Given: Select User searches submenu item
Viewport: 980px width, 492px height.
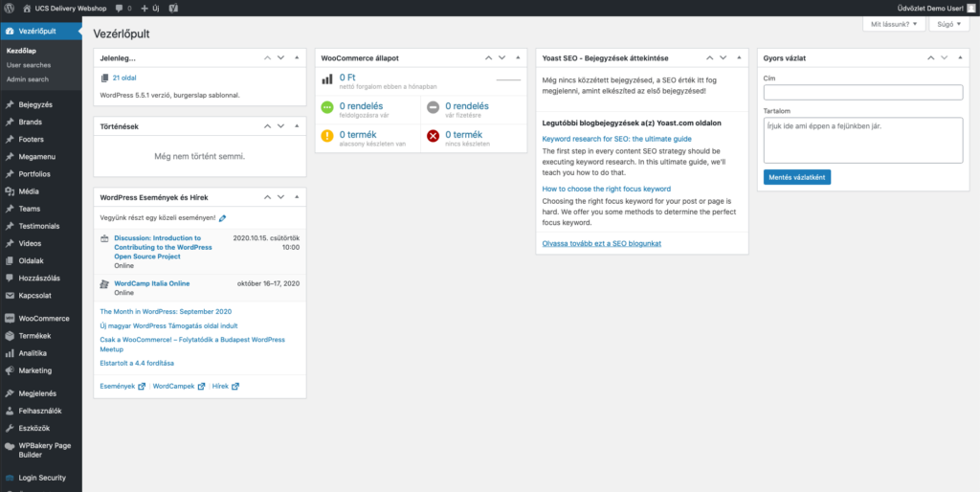Looking at the screenshot, I should 29,65.
